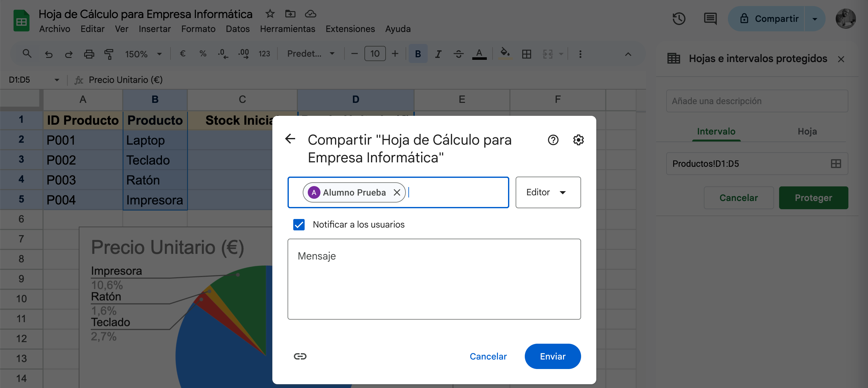Select data range grid icon in sidebar
Screen dimensions: 868x388
coord(836,164)
